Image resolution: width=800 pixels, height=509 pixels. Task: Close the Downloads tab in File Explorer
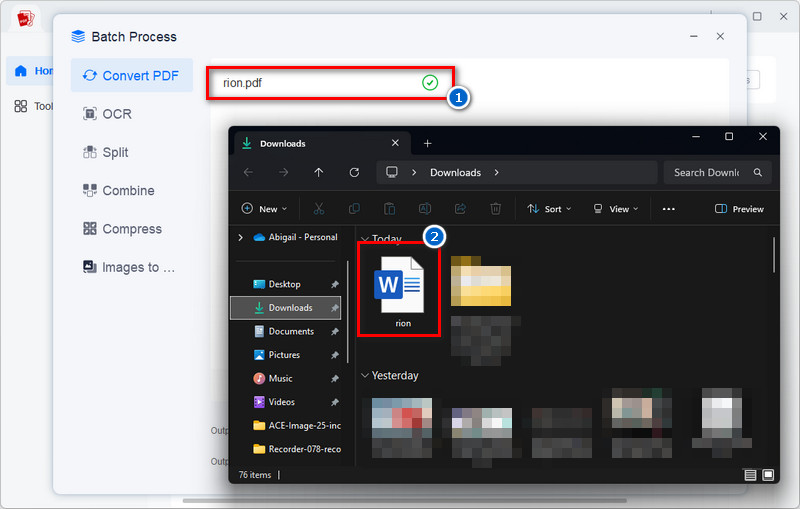[395, 143]
